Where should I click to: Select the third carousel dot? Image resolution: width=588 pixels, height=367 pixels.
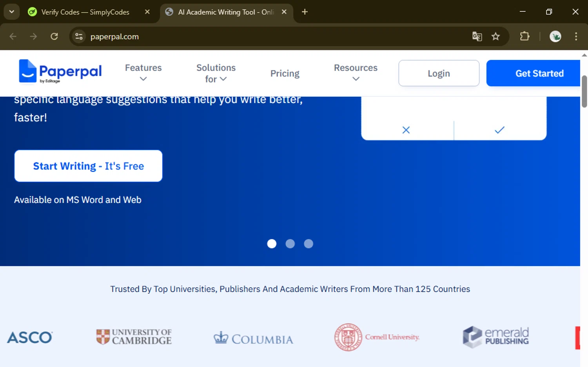coord(309,244)
